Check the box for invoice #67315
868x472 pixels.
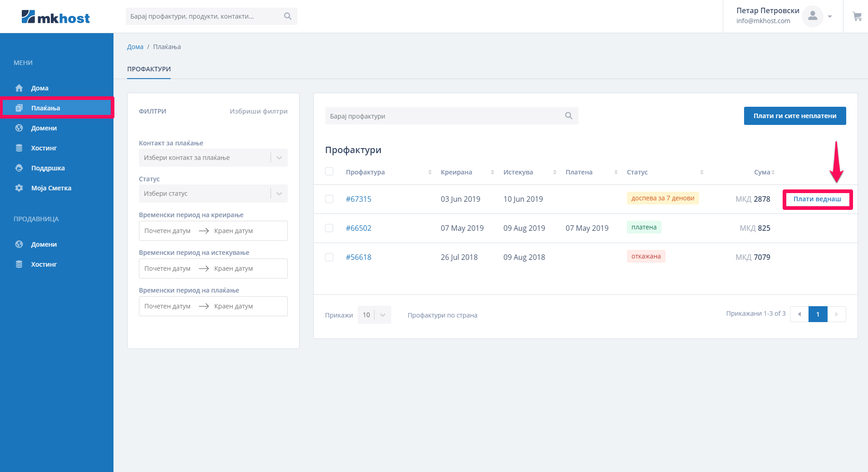[x=329, y=199]
